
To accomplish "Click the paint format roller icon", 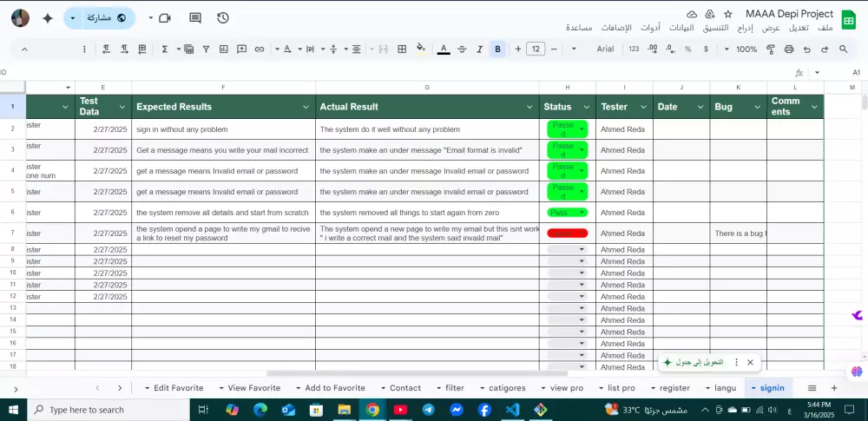I will coord(770,49).
